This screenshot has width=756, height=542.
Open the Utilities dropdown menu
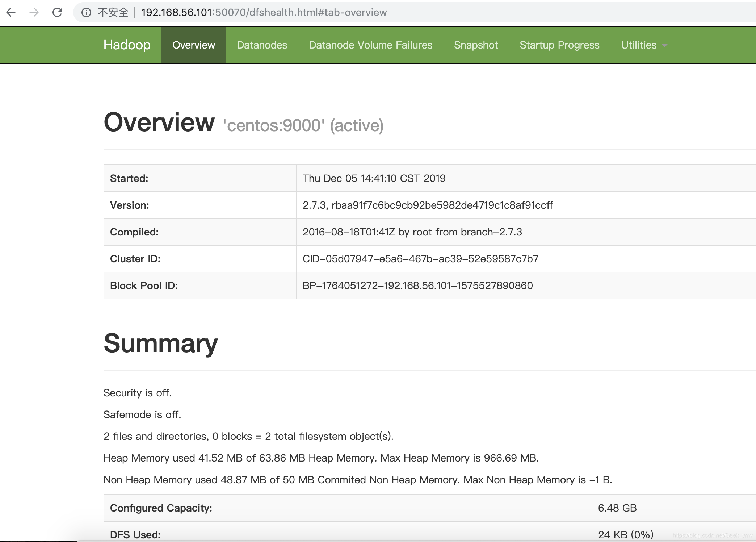tap(639, 45)
